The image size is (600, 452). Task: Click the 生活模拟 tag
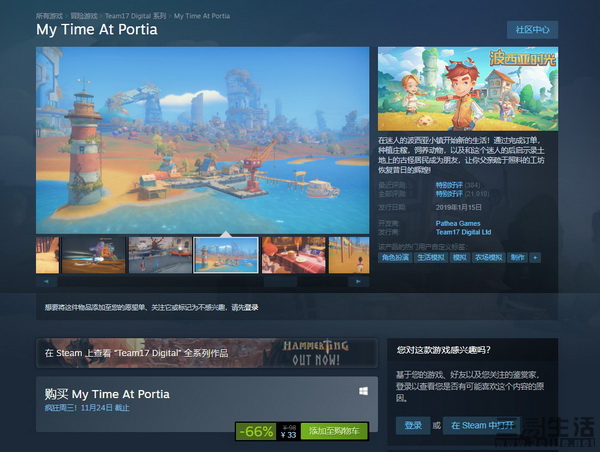(x=431, y=258)
